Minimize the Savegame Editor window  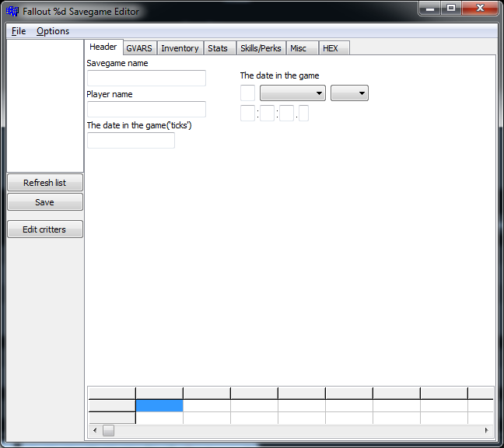click(x=430, y=8)
